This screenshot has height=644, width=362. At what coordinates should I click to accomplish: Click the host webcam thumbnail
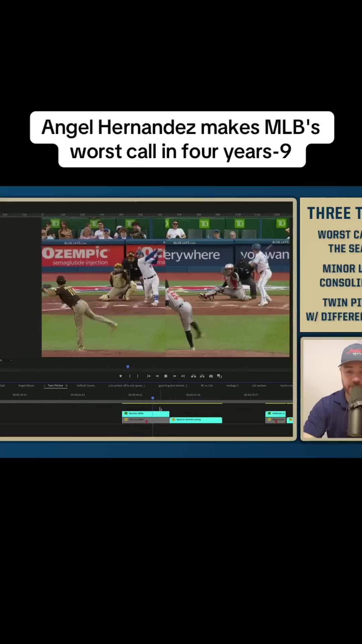pos(332,388)
